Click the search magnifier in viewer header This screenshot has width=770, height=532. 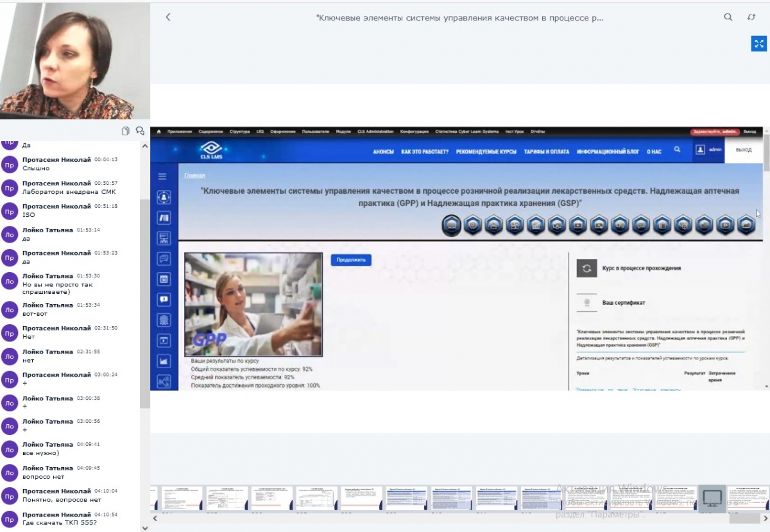[x=728, y=17]
